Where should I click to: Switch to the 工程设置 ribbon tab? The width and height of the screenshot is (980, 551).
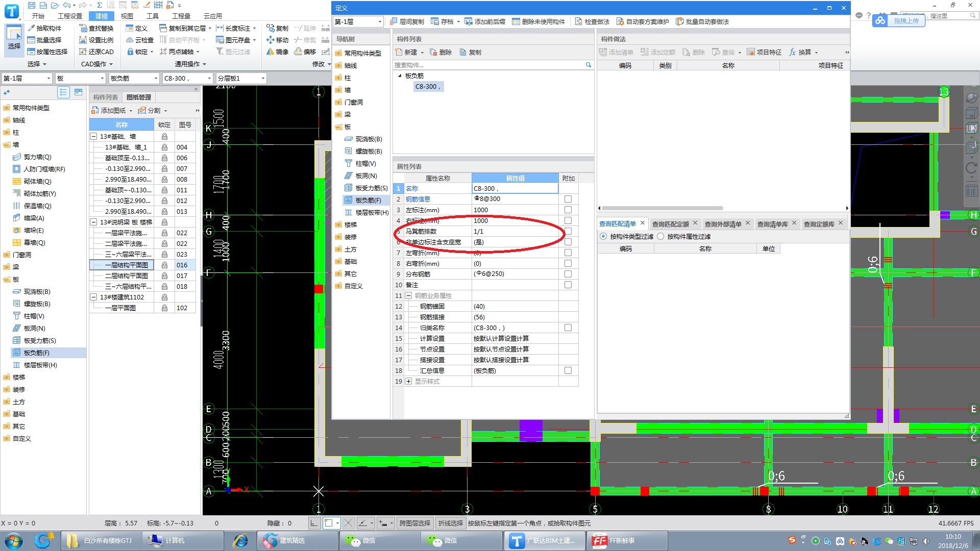[x=70, y=16]
